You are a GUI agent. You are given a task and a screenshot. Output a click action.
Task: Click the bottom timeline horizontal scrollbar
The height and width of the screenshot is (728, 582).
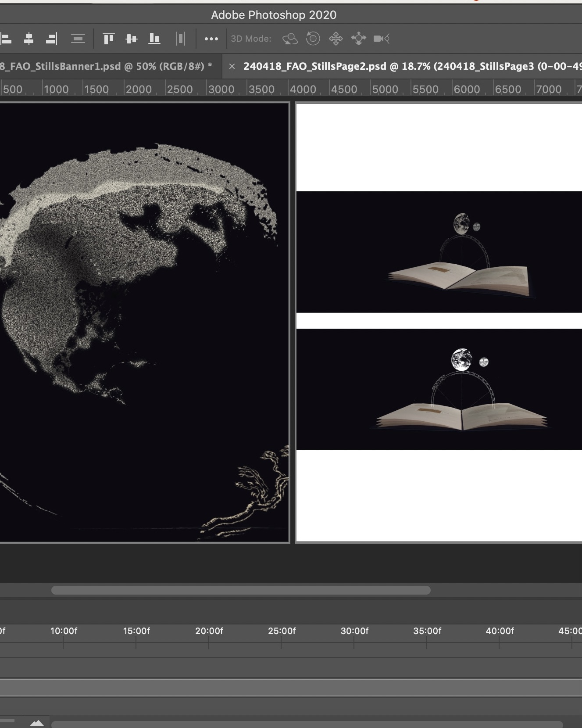click(x=307, y=724)
